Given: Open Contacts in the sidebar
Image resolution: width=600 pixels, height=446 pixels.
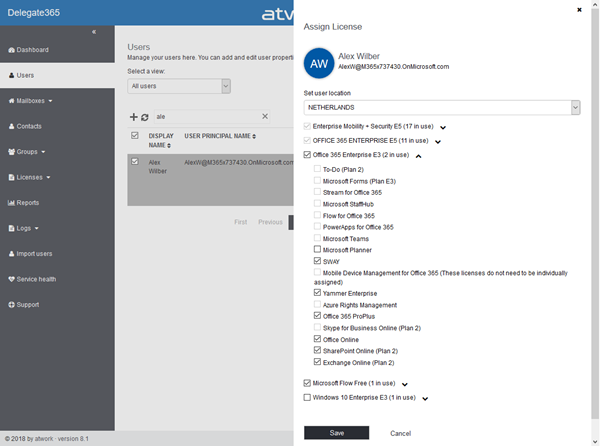Looking at the screenshot, I should point(25,126).
